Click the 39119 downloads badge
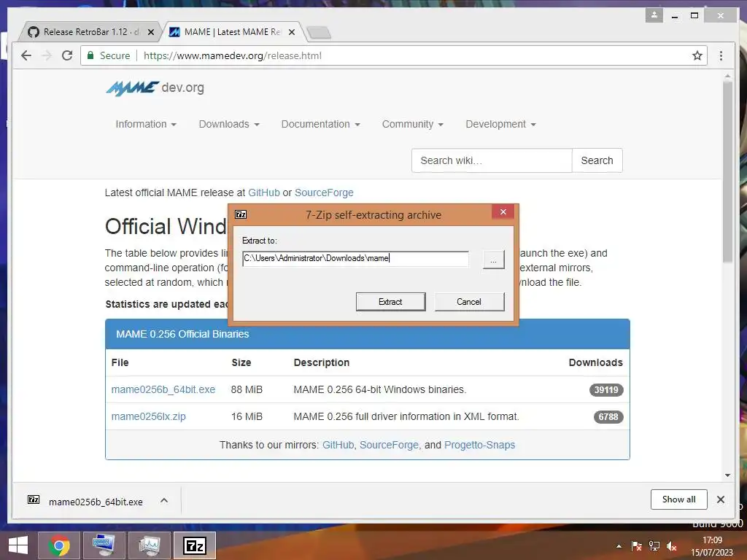Screen dimensions: 747x560 point(606,390)
